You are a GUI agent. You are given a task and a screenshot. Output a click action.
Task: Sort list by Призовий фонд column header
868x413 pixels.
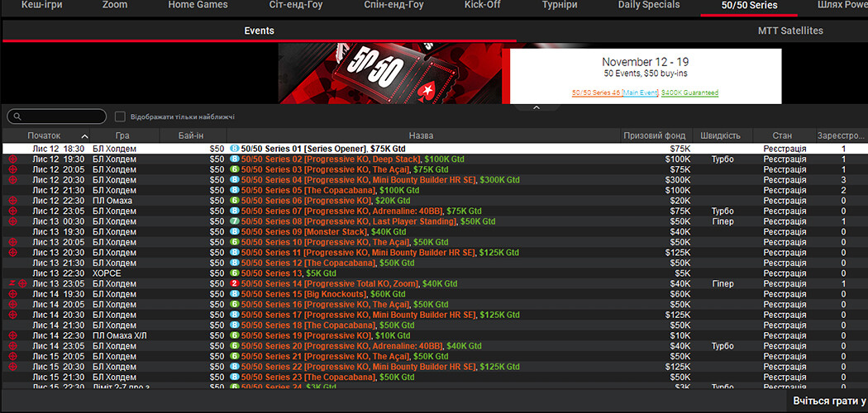(x=653, y=135)
